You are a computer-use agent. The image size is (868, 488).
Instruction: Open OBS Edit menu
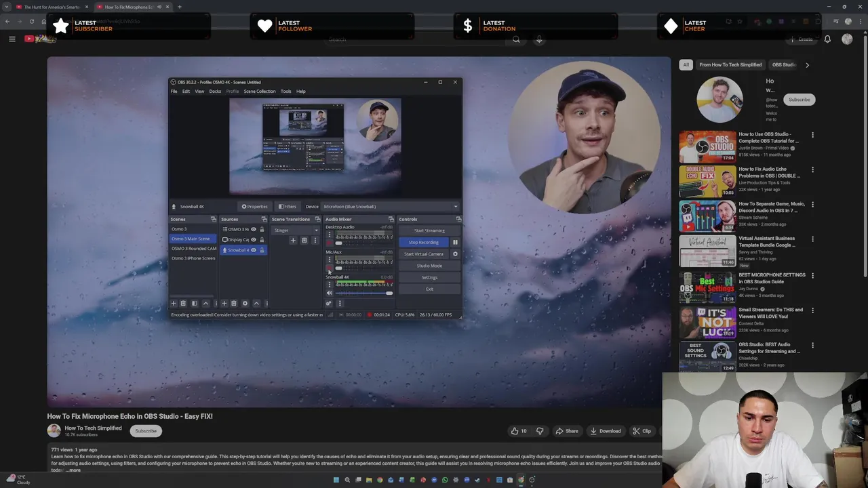(186, 91)
